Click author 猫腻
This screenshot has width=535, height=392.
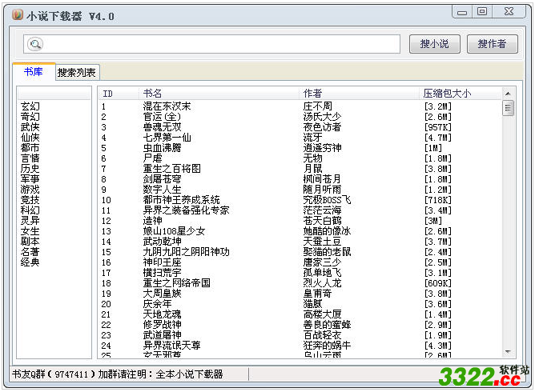312,304
